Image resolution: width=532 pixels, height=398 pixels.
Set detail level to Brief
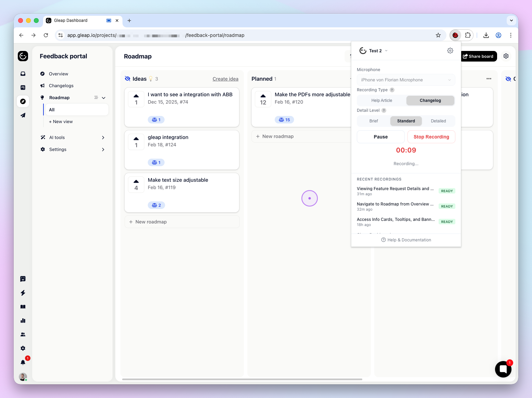point(374,121)
